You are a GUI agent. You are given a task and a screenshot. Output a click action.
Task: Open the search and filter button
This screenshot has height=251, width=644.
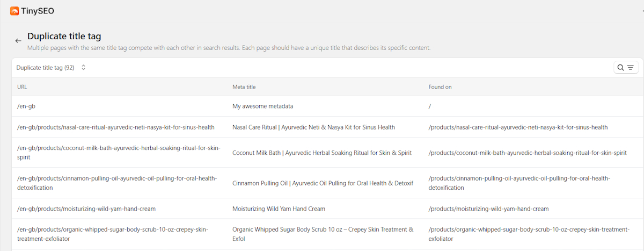point(625,67)
